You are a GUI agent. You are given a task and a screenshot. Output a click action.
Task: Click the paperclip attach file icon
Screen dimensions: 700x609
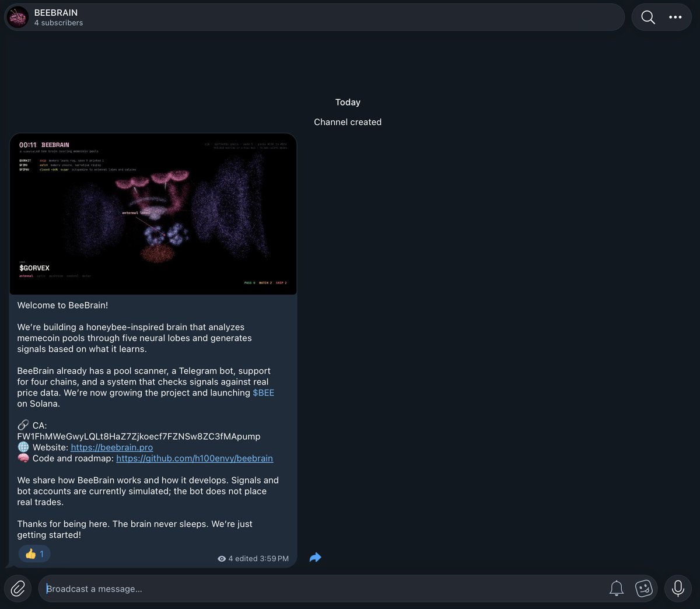click(18, 588)
